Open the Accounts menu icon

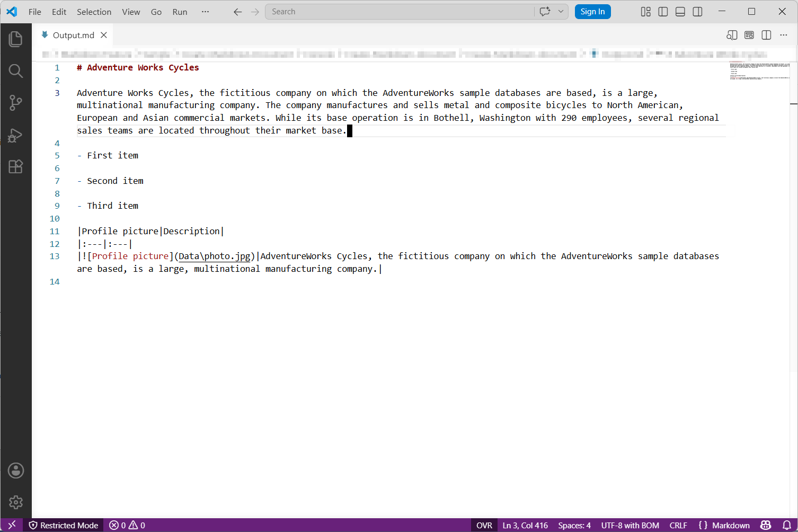(16, 471)
